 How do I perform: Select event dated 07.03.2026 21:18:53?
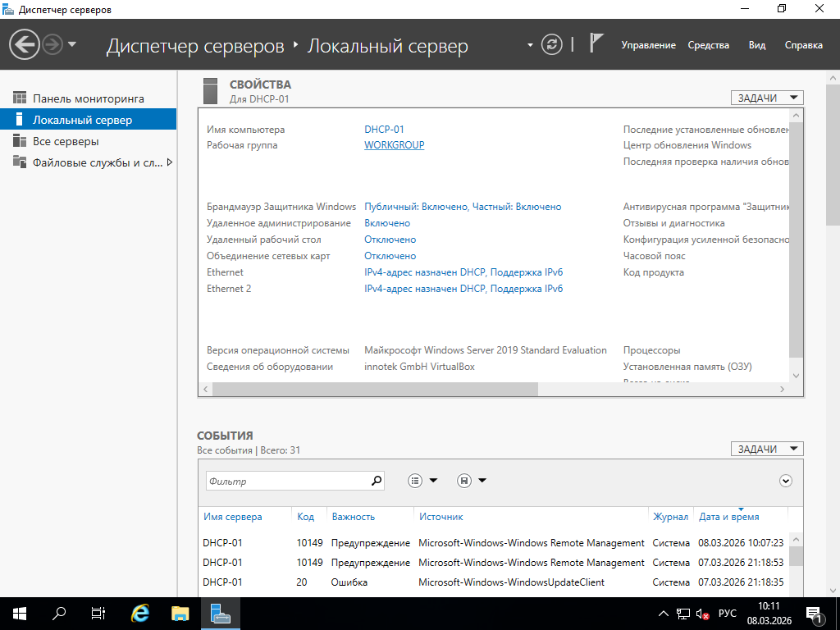point(493,563)
